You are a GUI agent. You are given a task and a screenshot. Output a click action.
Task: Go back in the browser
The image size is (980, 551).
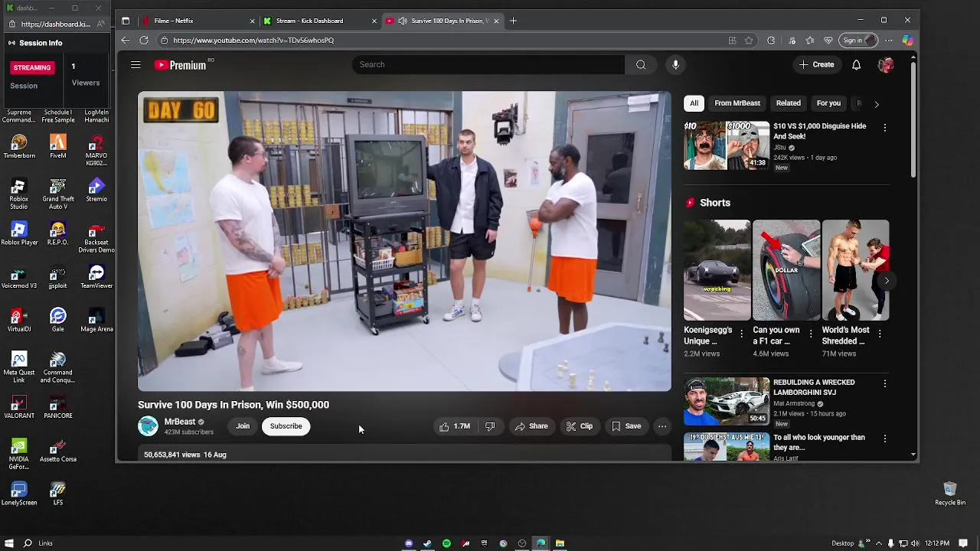(x=126, y=40)
